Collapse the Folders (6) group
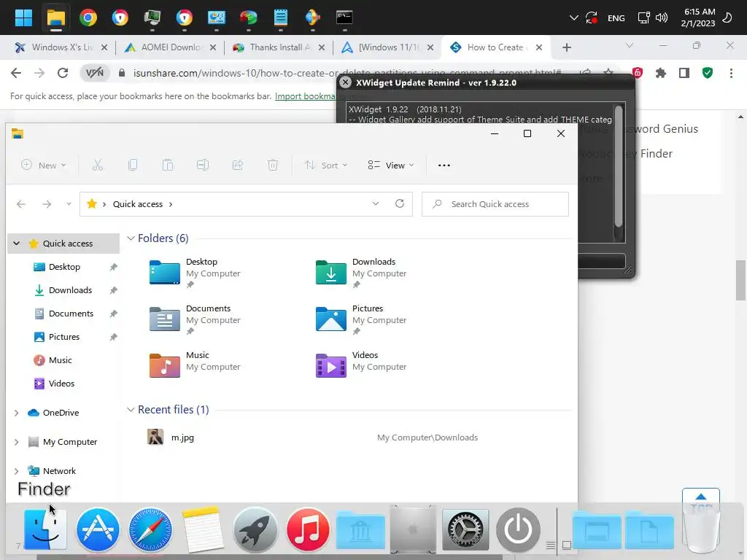Viewport: 747px width, 560px height. [x=131, y=238]
